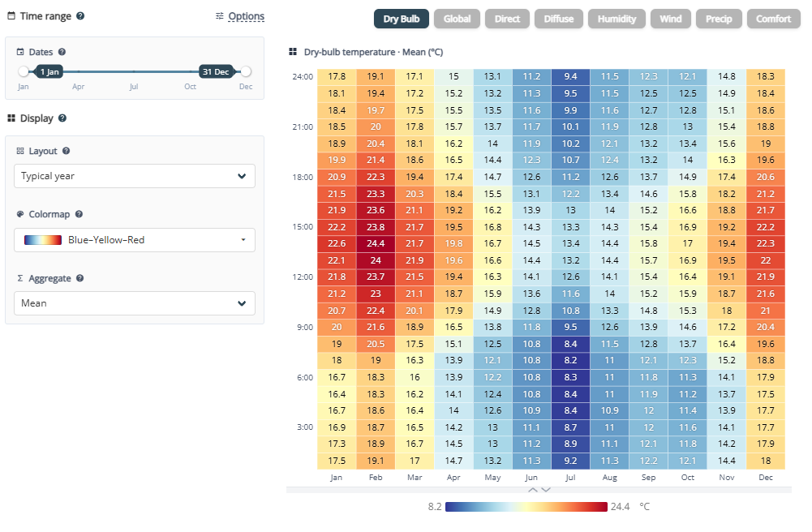Select the Global radiation tab
This screenshot has height=532, width=812.
click(457, 19)
